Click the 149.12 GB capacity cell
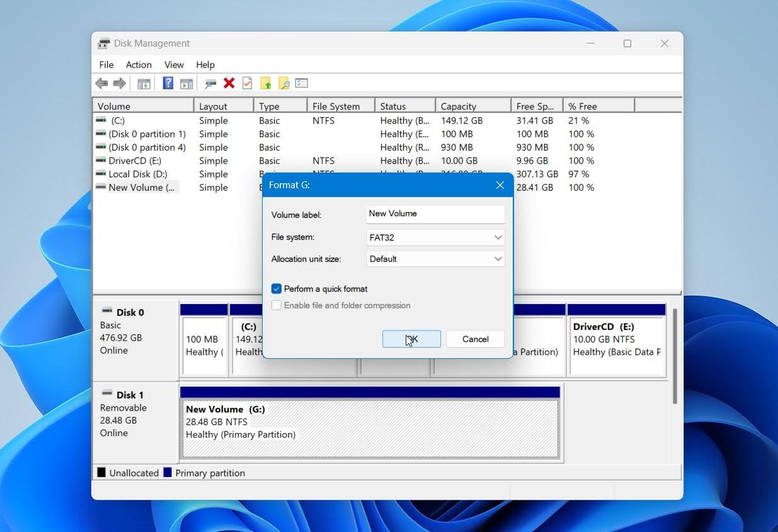The width and height of the screenshot is (778, 532). (462, 120)
